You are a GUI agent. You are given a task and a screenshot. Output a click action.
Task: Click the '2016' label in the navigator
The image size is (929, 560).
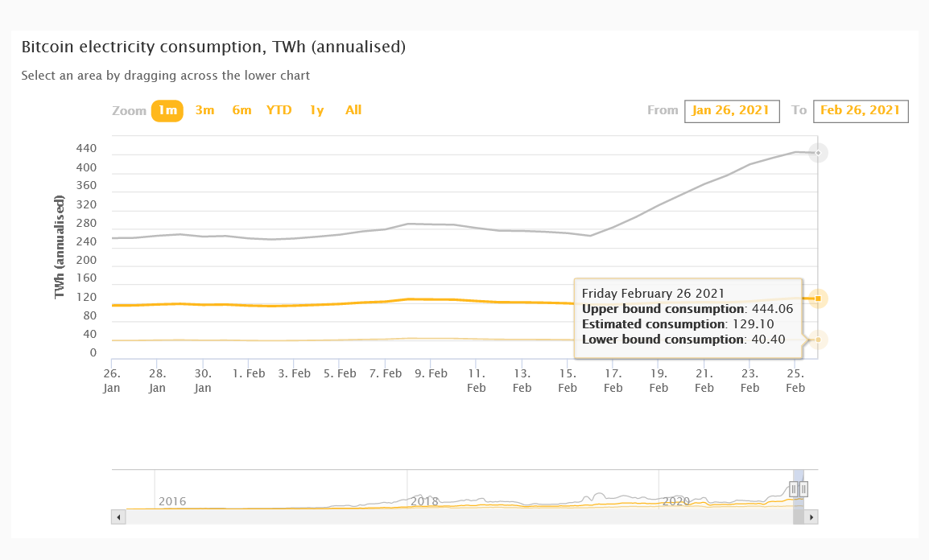[x=172, y=501]
